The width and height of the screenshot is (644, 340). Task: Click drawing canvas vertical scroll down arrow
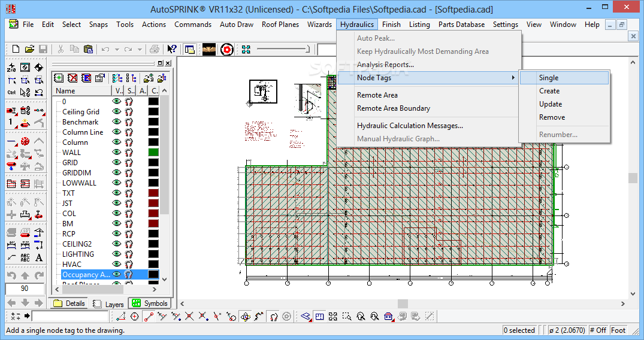tap(633, 293)
